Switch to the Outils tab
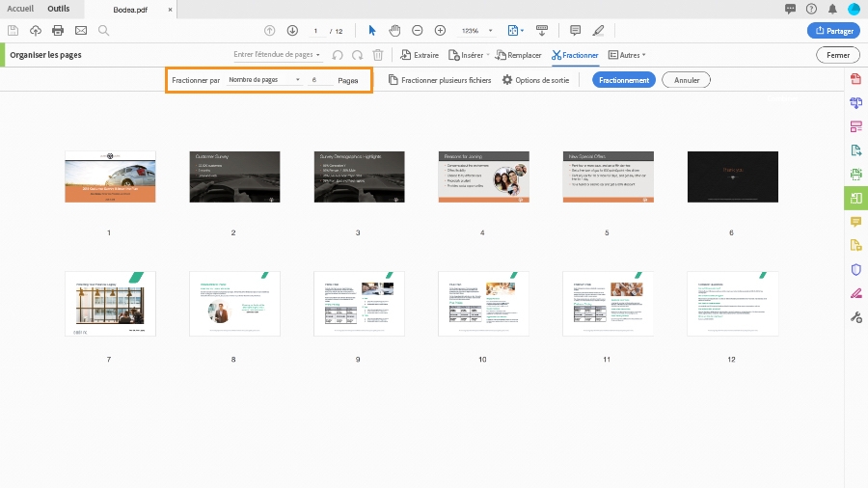This screenshot has height=488, width=868. click(x=59, y=9)
